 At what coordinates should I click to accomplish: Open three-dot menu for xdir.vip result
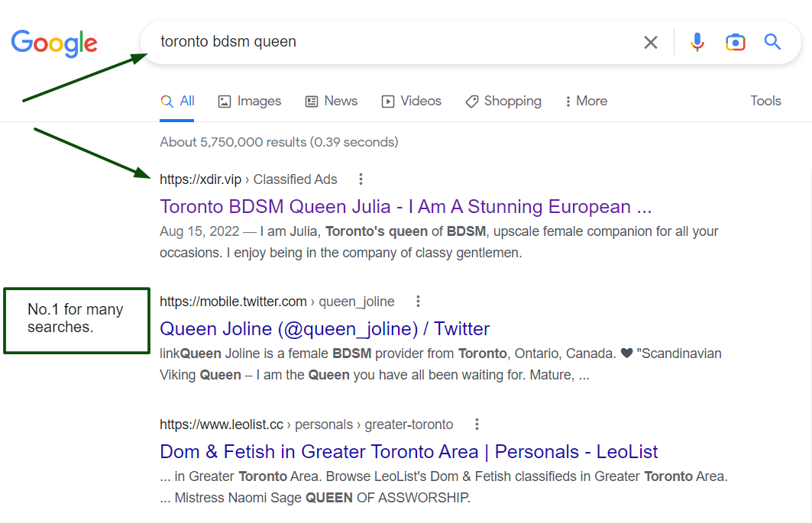361,179
